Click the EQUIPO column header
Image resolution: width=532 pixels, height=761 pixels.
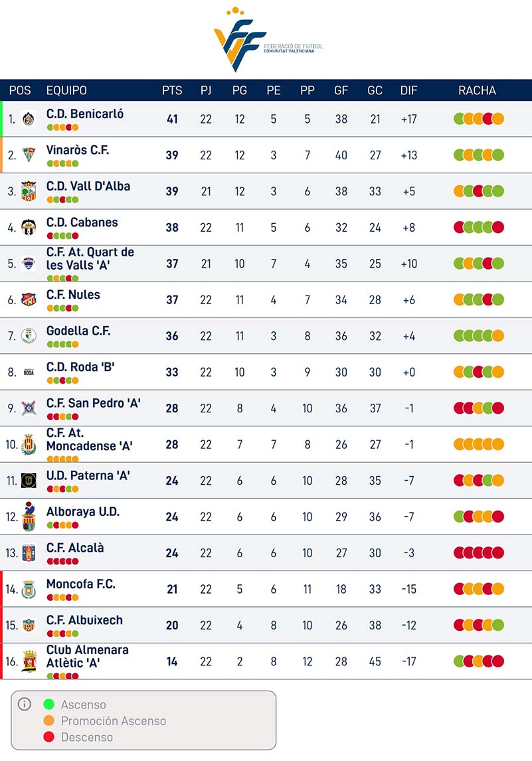point(66,90)
